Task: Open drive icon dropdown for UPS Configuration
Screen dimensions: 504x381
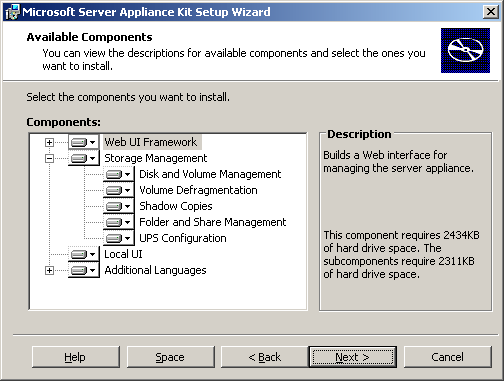Action: click(x=119, y=238)
